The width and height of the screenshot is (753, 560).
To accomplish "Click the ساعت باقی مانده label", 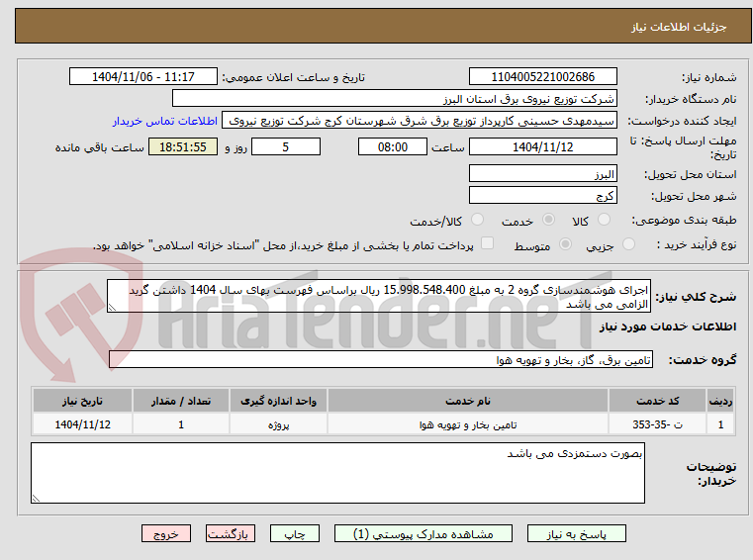I will coord(100,147).
